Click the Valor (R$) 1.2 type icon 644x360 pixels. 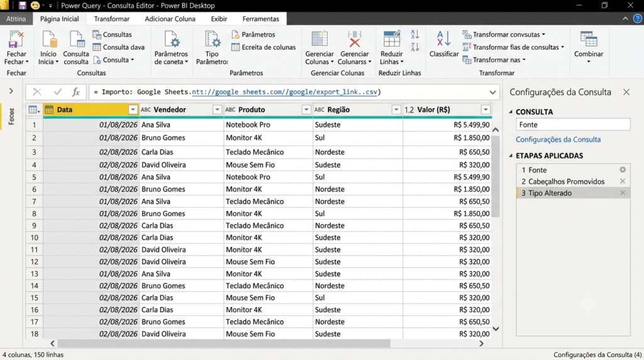pyautogui.click(x=409, y=110)
